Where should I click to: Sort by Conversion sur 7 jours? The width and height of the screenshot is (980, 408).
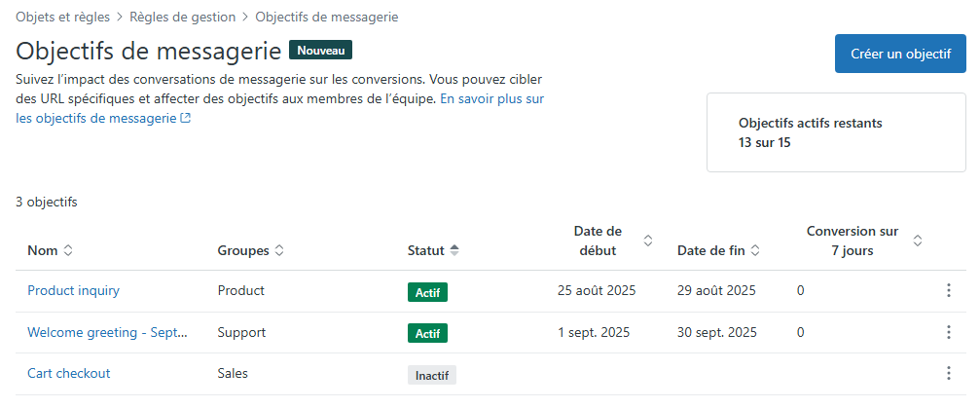click(x=917, y=241)
